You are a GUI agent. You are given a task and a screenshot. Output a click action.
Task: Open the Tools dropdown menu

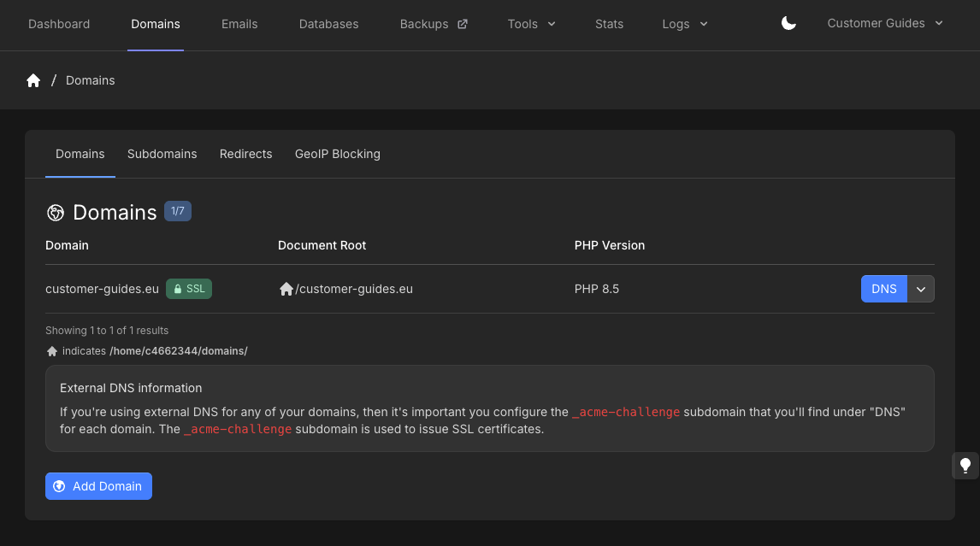click(x=531, y=25)
